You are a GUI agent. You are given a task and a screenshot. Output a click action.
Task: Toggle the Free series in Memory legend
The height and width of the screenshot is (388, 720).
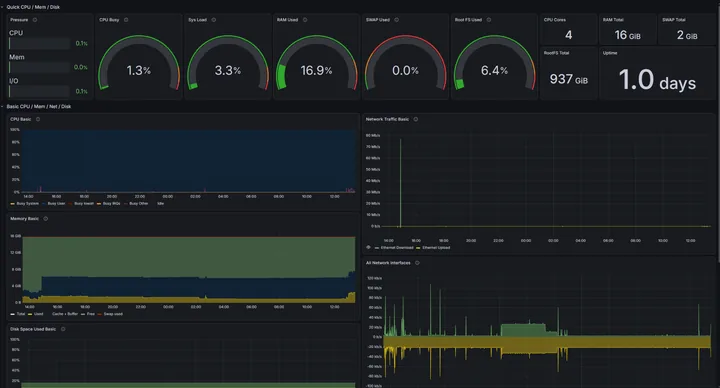coord(90,314)
